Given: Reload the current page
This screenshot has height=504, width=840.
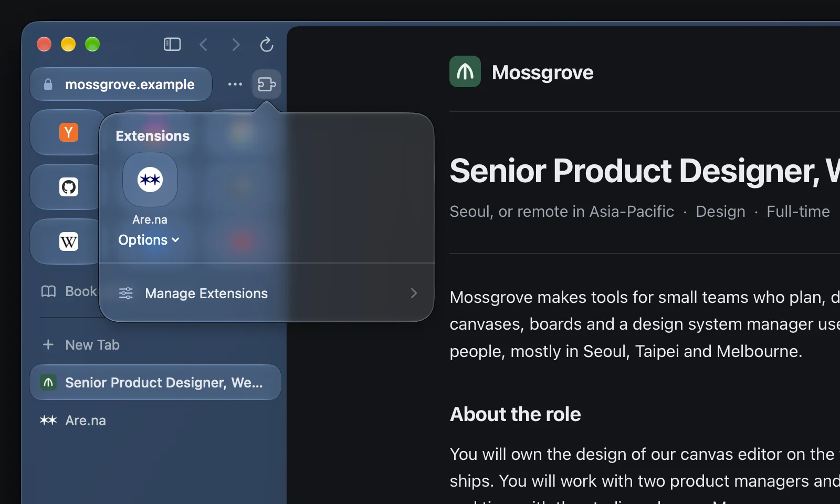Looking at the screenshot, I should tap(267, 45).
